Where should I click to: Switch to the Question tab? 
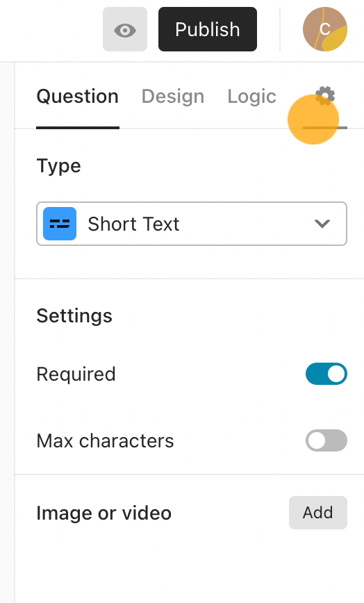[78, 96]
